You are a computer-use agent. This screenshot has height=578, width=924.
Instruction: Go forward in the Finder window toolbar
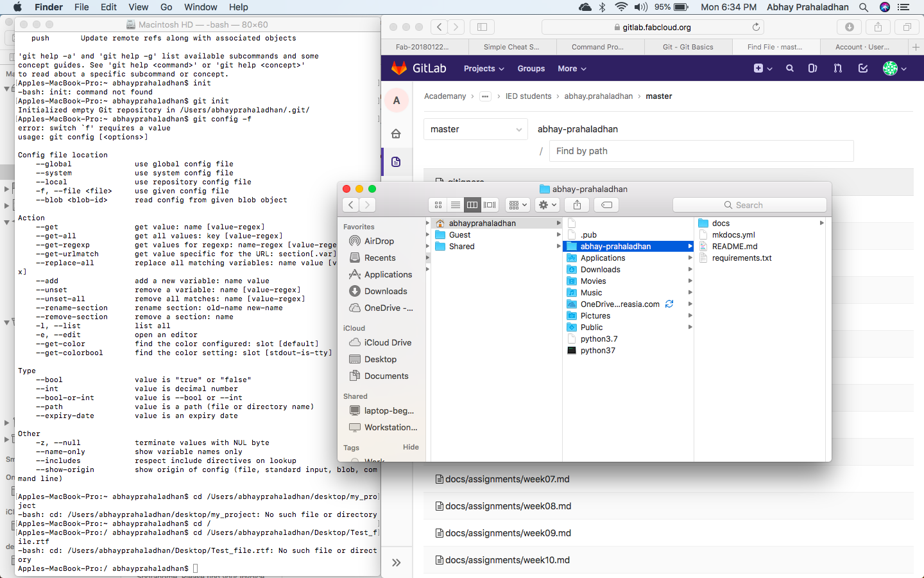367,205
